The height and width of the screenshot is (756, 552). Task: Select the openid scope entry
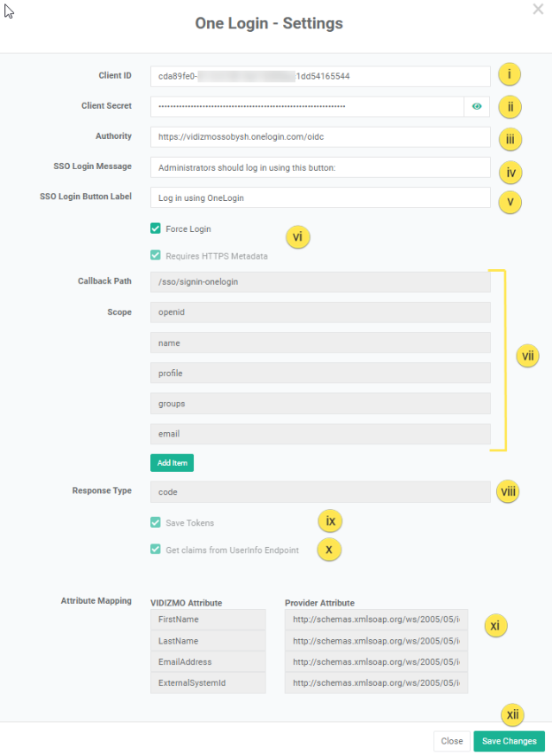(x=319, y=312)
